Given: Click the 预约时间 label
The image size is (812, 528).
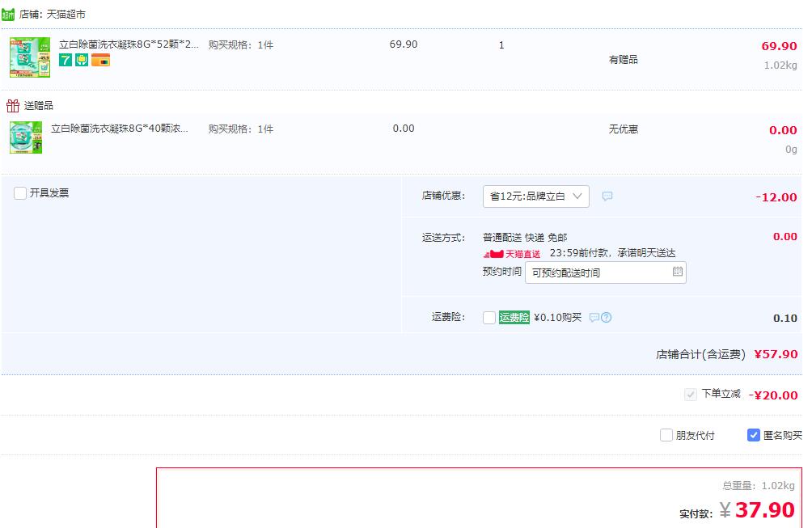Looking at the screenshot, I should tap(501, 272).
